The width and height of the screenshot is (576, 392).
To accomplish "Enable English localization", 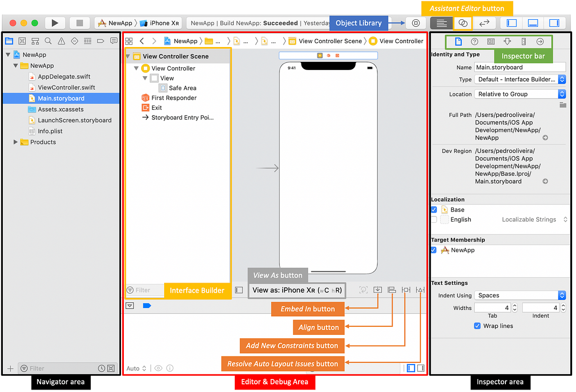I will click(434, 219).
